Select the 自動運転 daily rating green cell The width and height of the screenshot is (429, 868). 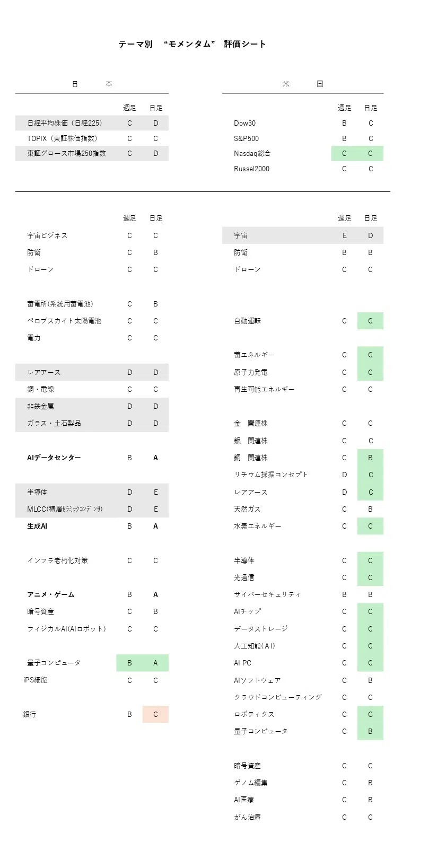(370, 321)
